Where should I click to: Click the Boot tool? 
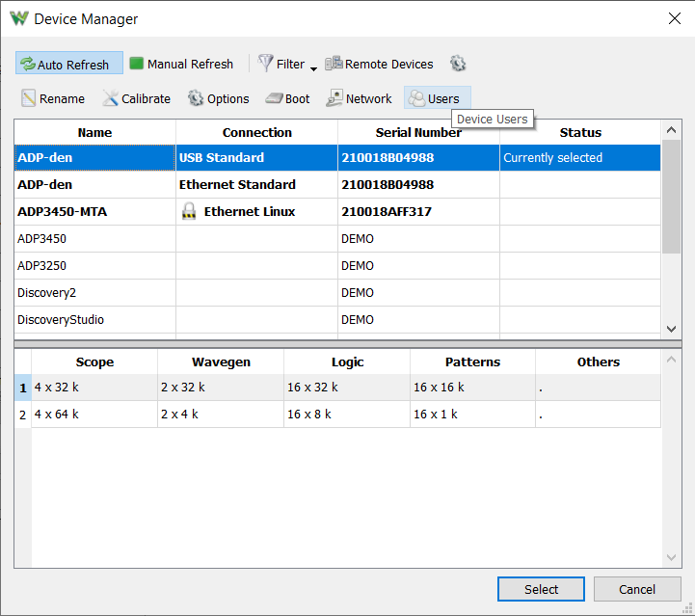click(287, 98)
